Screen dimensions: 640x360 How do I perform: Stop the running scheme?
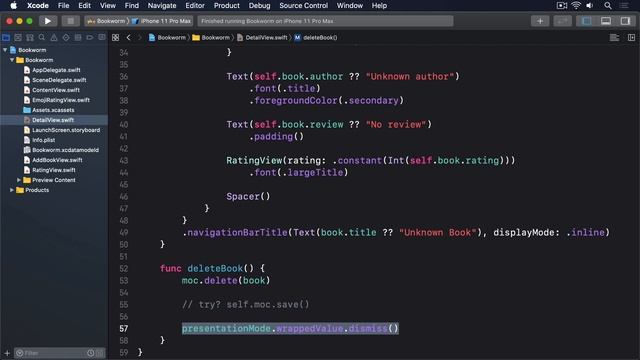(70, 21)
